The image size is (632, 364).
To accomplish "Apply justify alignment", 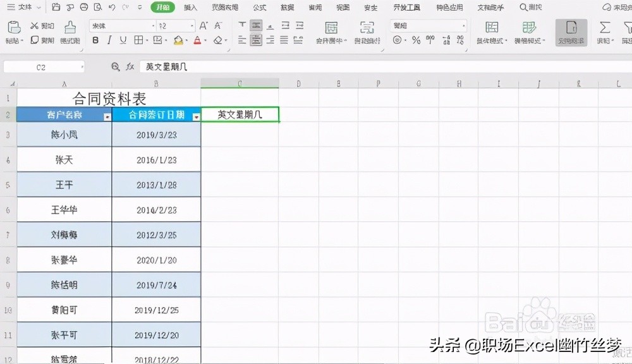I will coord(284,40).
